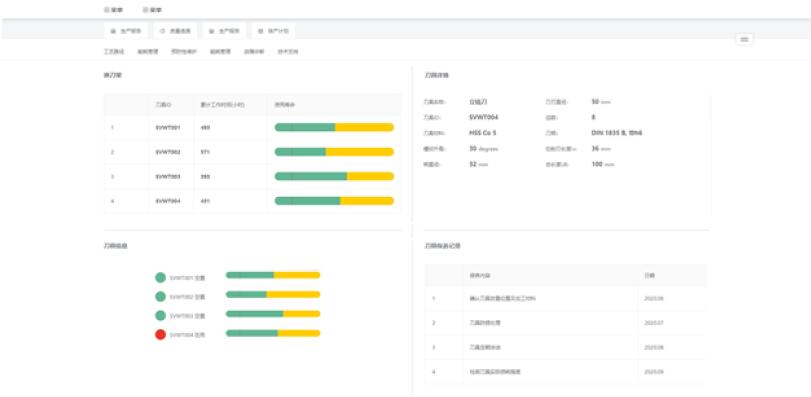
Task: Click the usage progress bar in table row SVWT004
Action: click(334, 201)
